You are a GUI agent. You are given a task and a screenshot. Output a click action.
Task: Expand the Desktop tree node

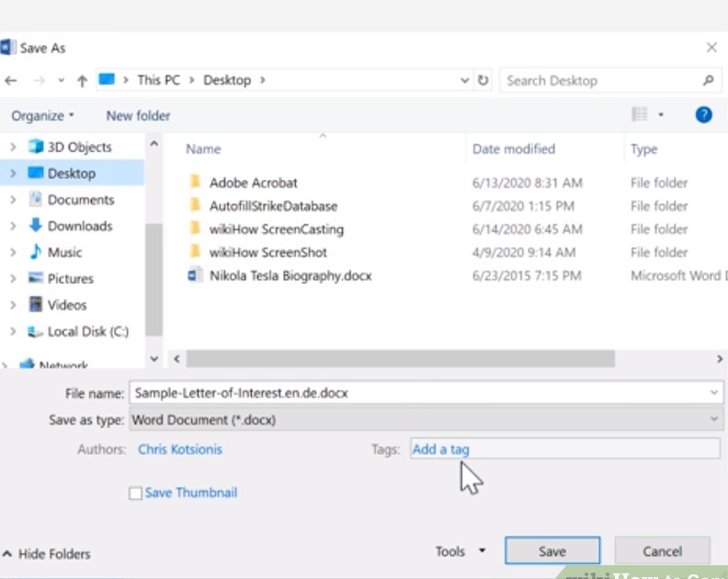pos(13,173)
